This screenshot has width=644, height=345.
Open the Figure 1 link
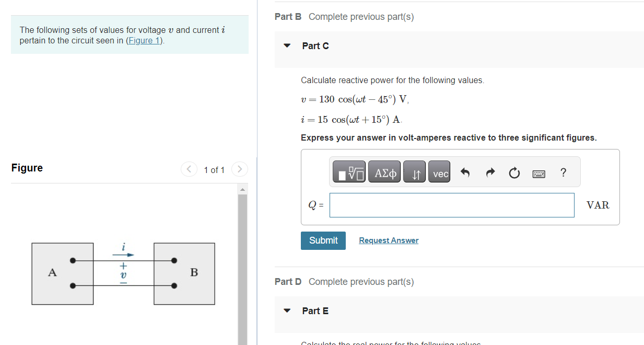pyautogui.click(x=144, y=40)
